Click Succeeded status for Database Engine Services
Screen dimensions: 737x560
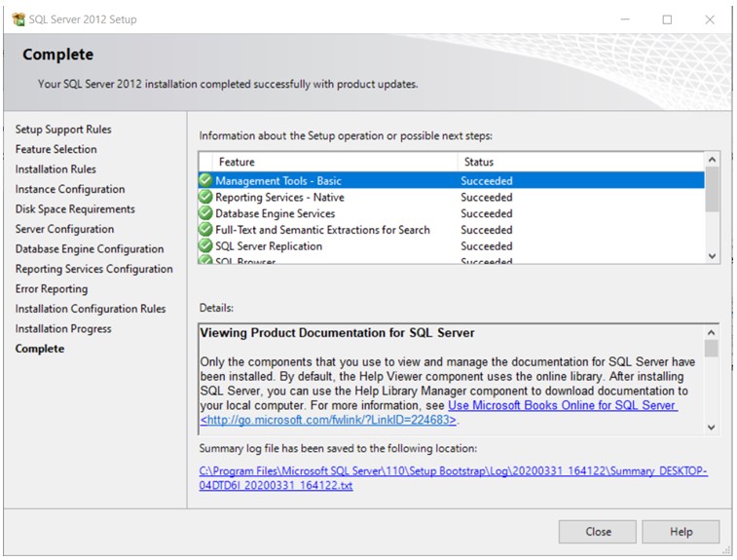pos(487,213)
